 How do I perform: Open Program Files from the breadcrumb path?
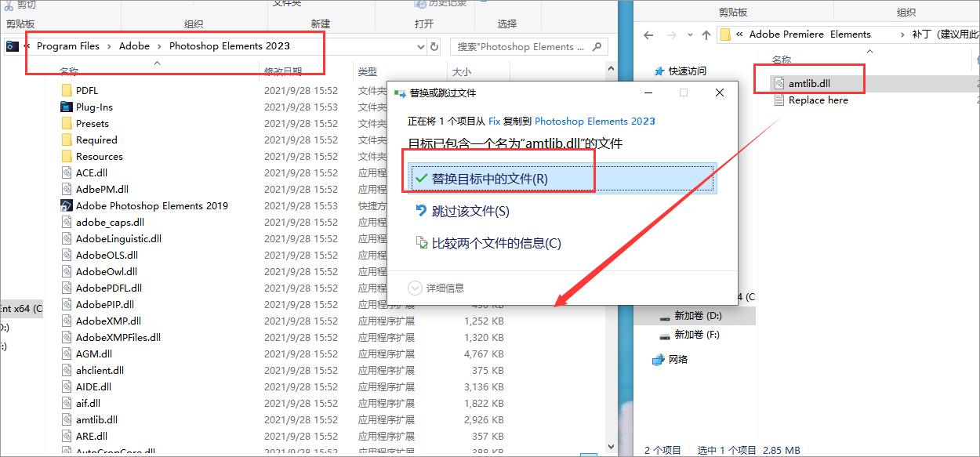(x=67, y=46)
